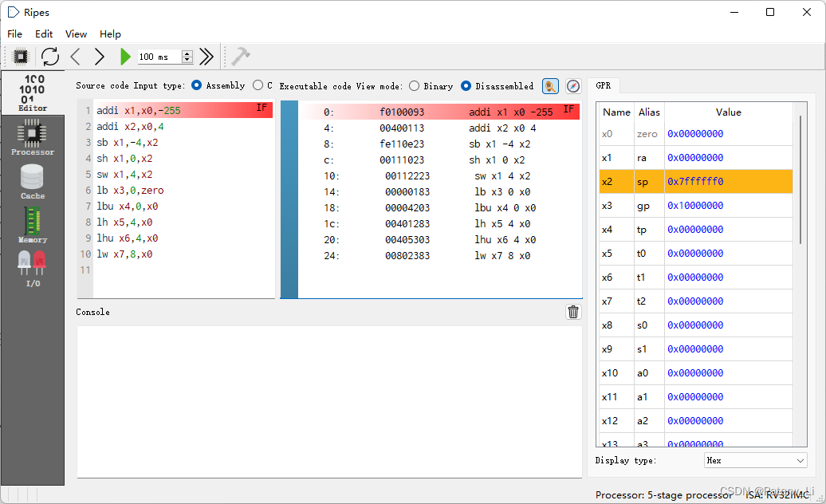Decrease the clock interval spinner
This screenshot has width=826, height=504.
click(x=187, y=60)
